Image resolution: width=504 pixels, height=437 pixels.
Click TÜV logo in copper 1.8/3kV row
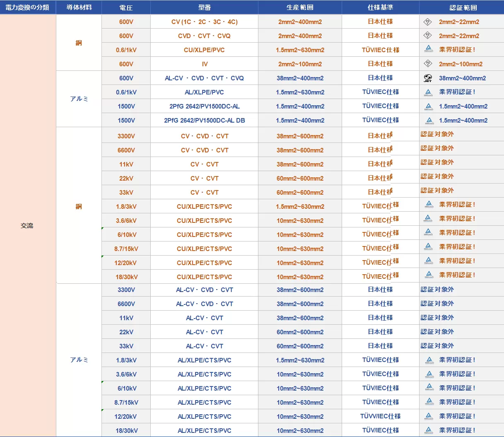(x=429, y=204)
